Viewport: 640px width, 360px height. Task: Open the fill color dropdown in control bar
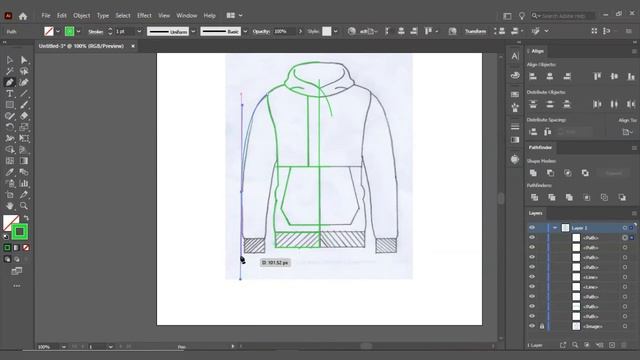pos(58,31)
